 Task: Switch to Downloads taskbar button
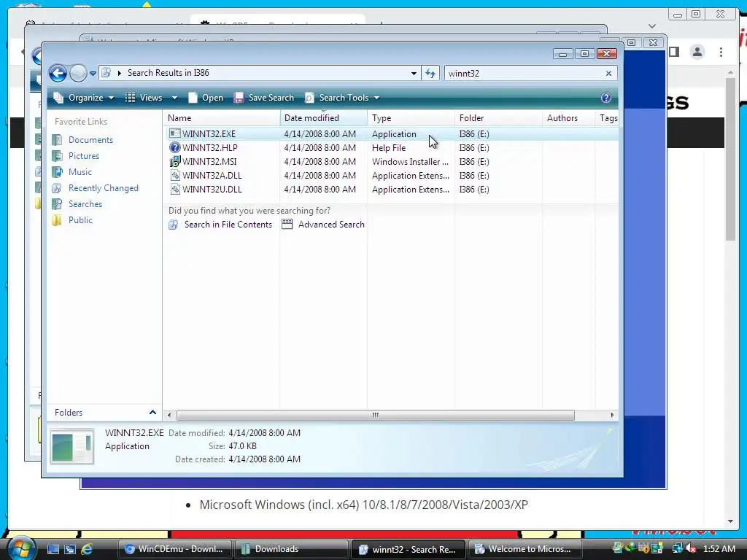(x=291, y=549)
